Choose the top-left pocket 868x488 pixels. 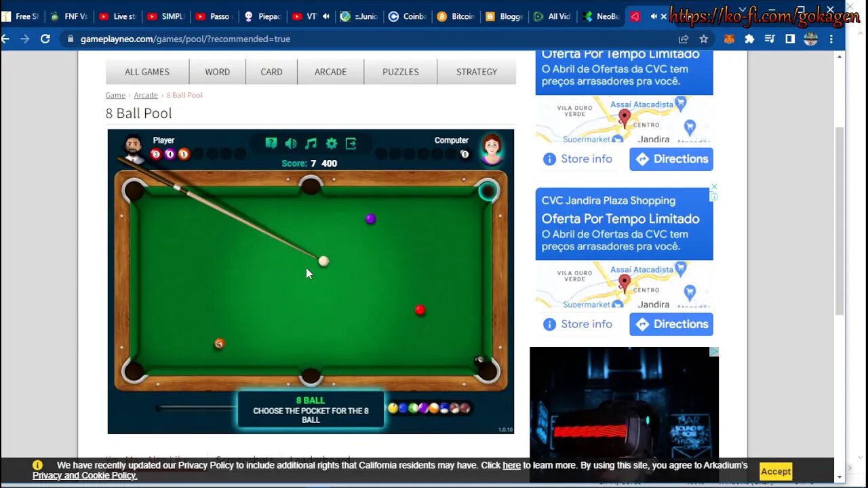(134, 190)
